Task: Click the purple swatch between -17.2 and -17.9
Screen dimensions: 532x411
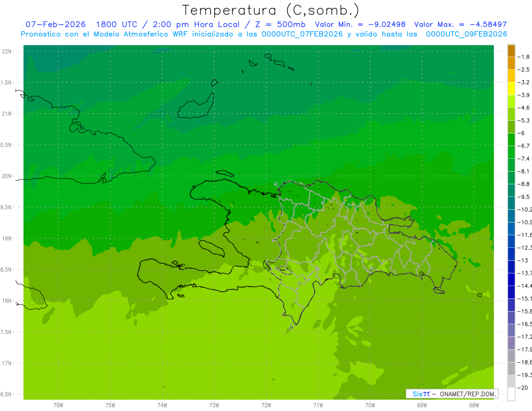Action: pos(511,343)
